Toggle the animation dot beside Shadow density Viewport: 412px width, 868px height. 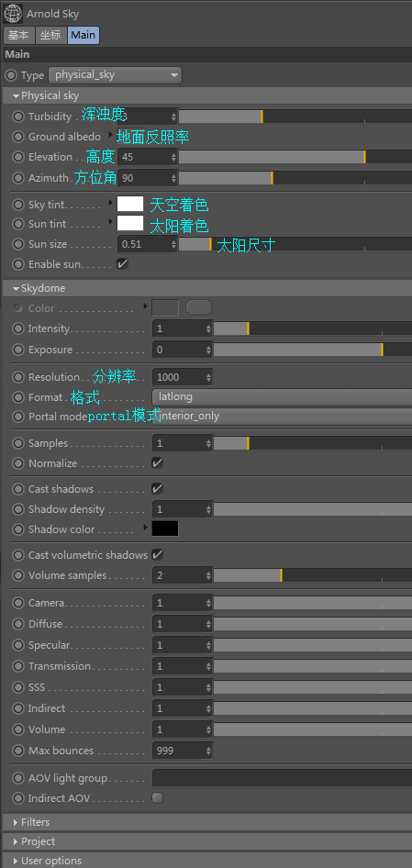click(19, 509)
